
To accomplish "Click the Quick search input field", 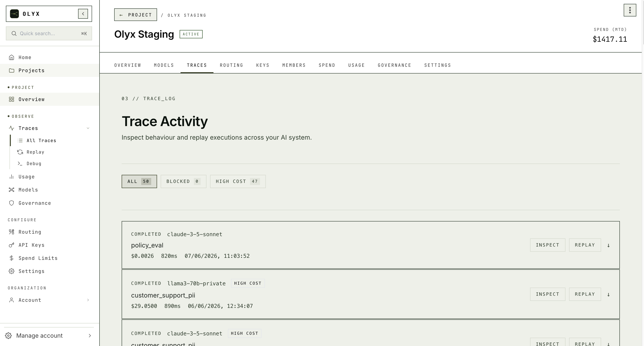I will [49, 33].
